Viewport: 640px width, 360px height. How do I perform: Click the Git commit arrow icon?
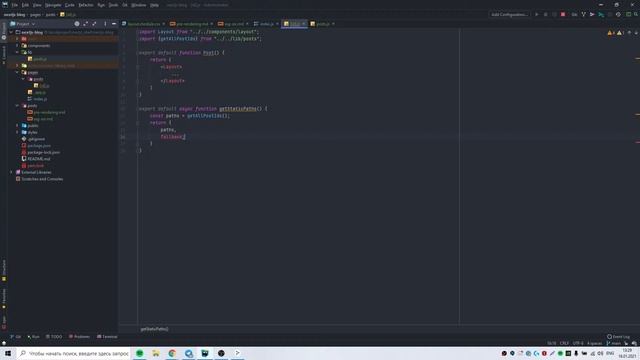(x=592, y=14)
